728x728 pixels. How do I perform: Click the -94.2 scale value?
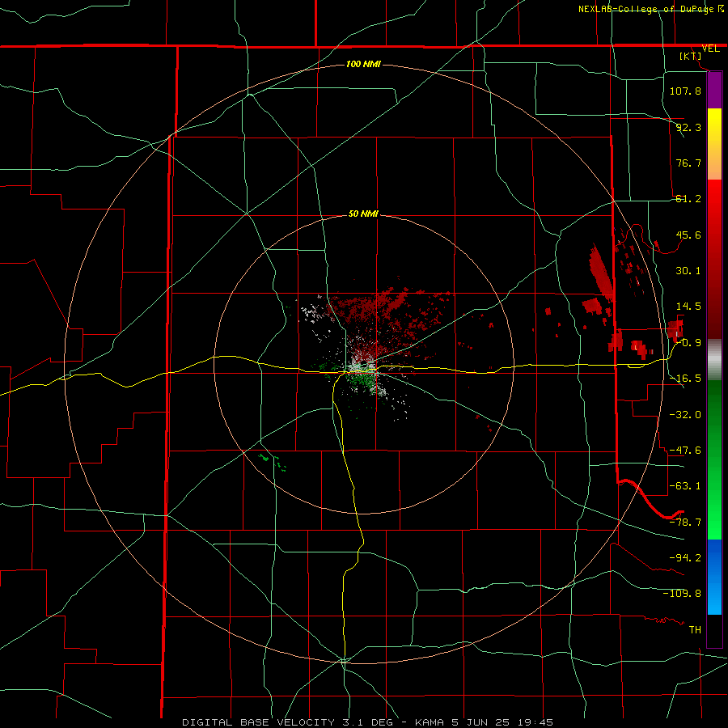point(685,558)
